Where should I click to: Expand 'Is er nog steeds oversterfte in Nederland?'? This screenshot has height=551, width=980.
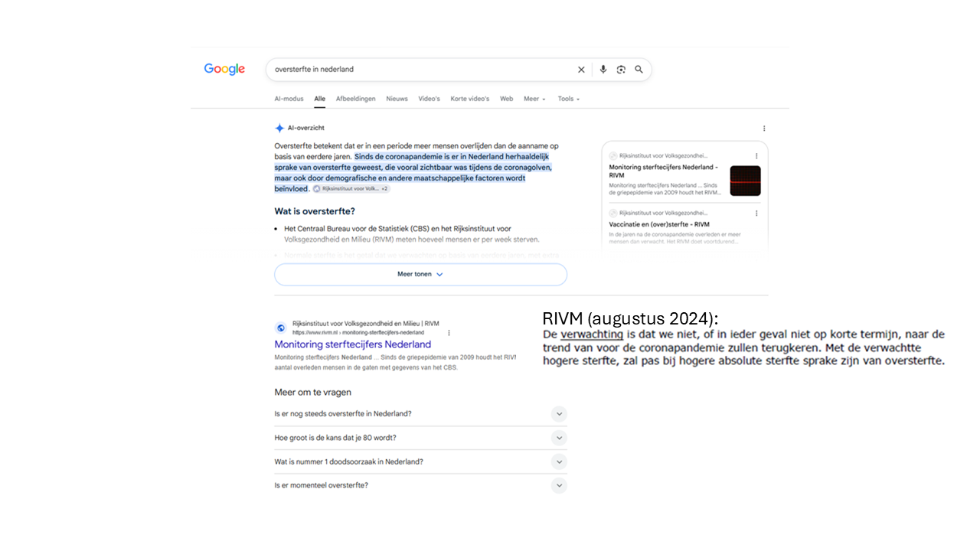click(x=420, y=414)
